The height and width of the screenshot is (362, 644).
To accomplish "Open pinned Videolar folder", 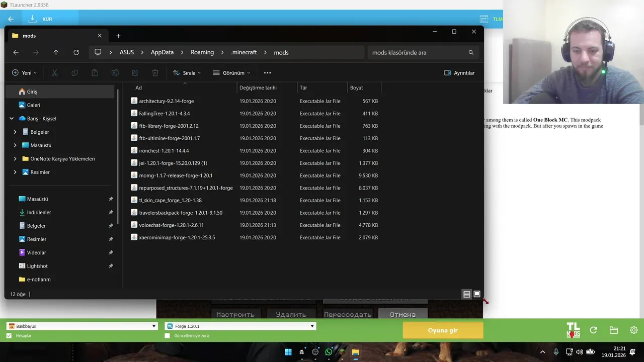I will 60,252.
